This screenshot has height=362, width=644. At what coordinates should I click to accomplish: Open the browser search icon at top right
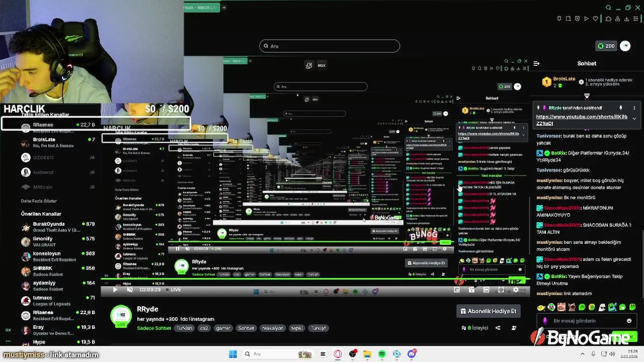click(x=608, y=8)
